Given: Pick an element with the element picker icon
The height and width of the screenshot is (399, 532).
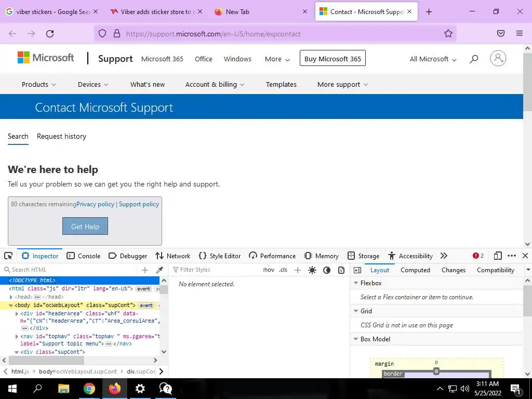Looking at the screenshot, I should coord(8,256).
